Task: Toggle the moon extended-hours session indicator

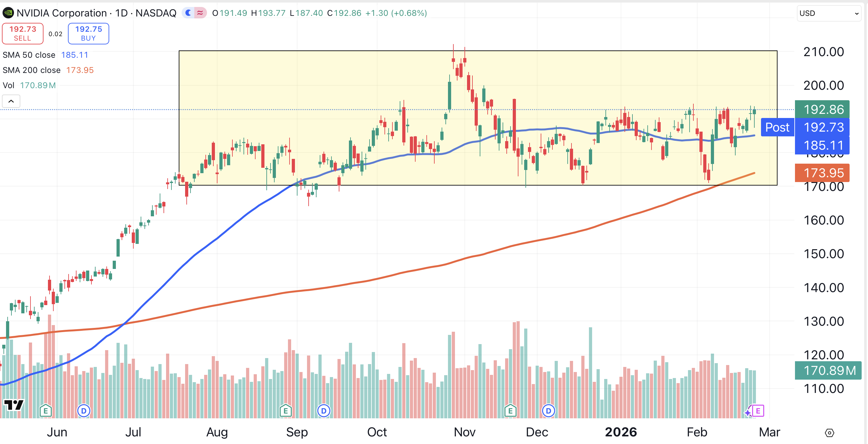Action: pos(188,13)
